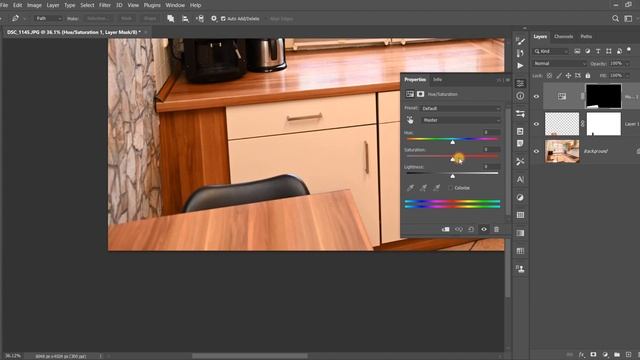Select the subtract-from-sample eyedropper
640x360 pixels.
pyautogui.click(x=436, y=188)
